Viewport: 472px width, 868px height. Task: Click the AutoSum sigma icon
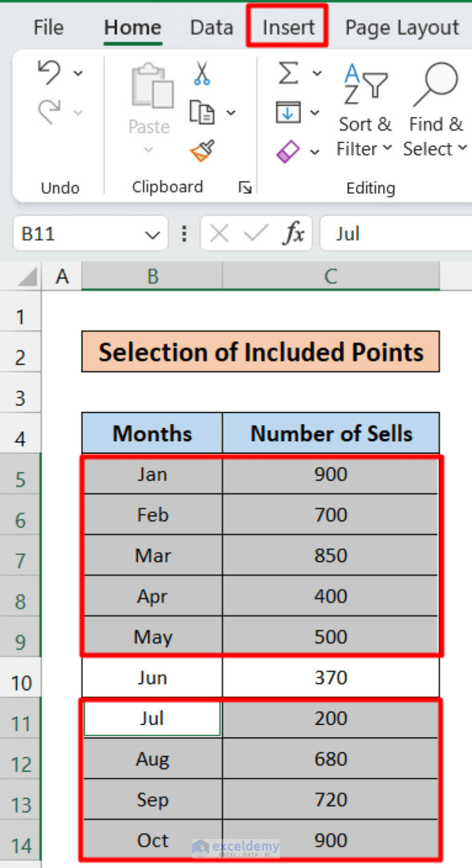pyautogui.click(x=288, y=73)
